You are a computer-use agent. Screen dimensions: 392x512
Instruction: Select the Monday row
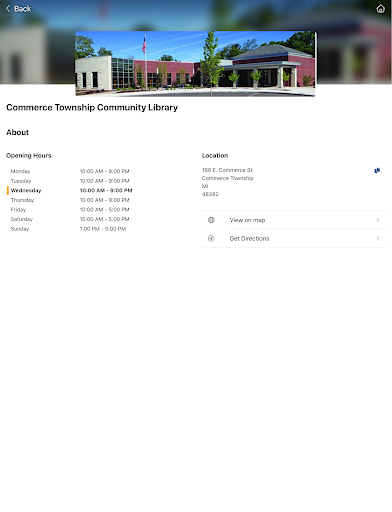(70, 171)
